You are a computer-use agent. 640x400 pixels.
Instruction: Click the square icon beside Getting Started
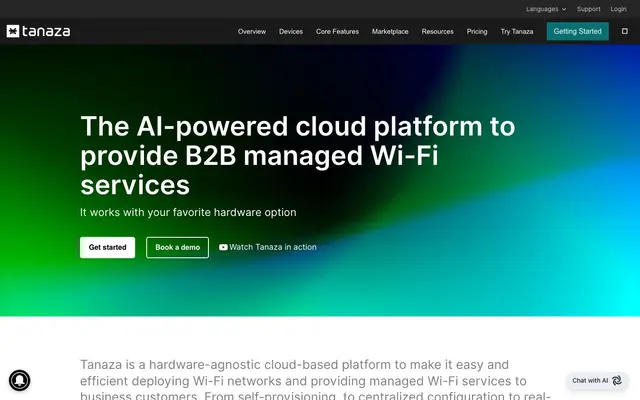coord(624,31)
